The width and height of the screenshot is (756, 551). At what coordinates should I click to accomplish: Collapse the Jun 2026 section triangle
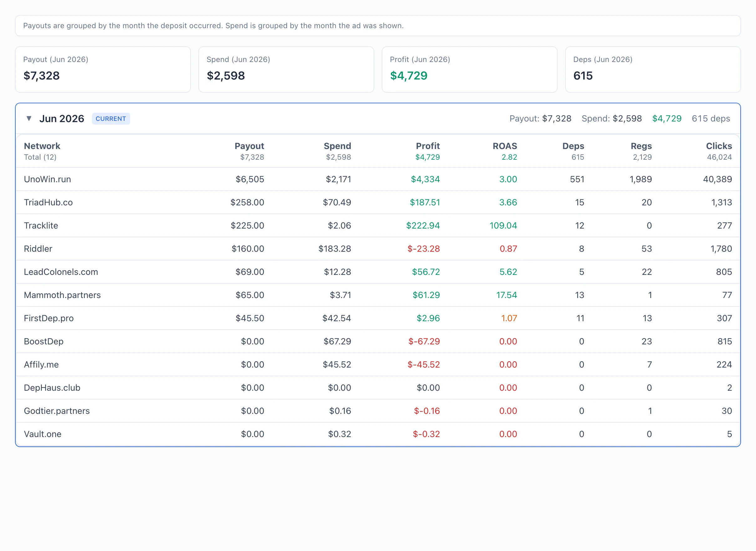click(x=29, y=118)
